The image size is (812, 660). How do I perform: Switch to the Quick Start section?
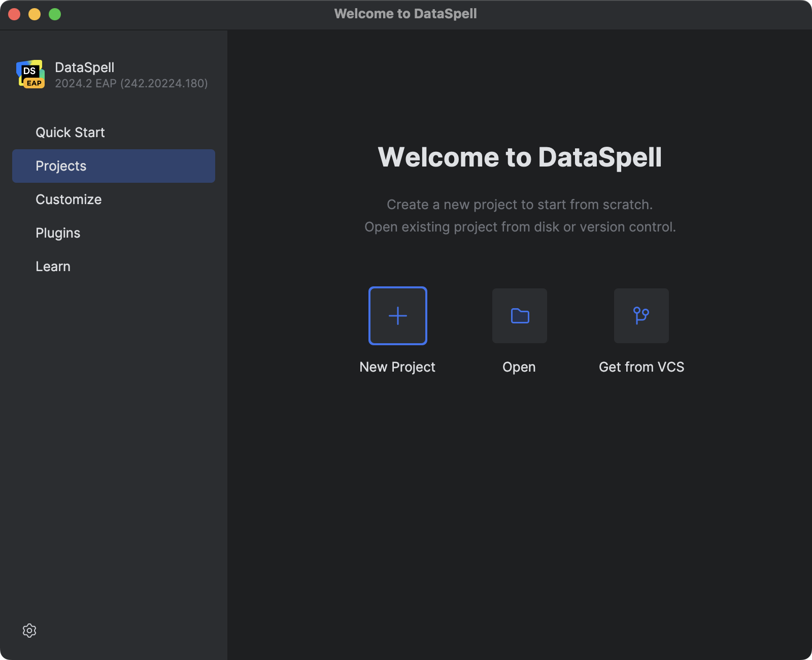click(70, 132)
